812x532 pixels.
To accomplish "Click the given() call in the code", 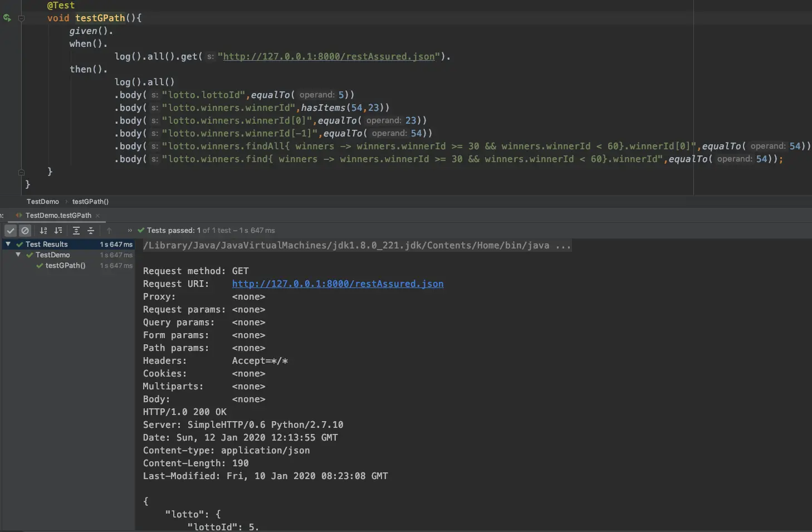I will [91, 31].
